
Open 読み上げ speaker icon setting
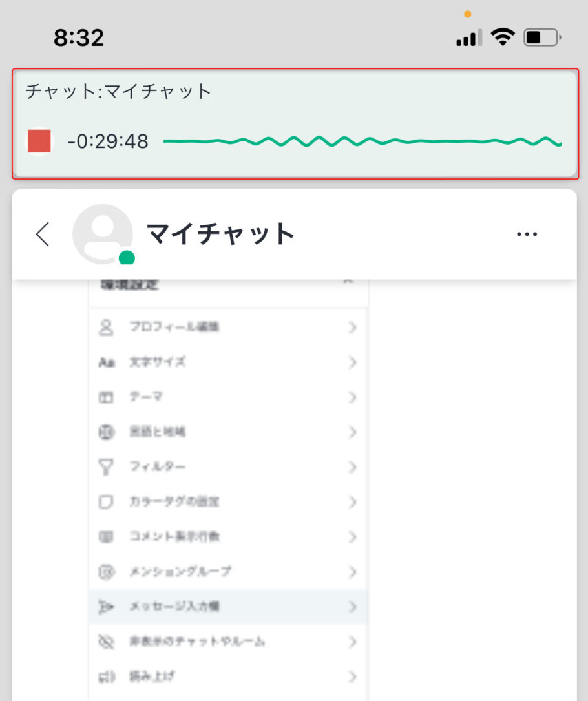tap(107, 676)
